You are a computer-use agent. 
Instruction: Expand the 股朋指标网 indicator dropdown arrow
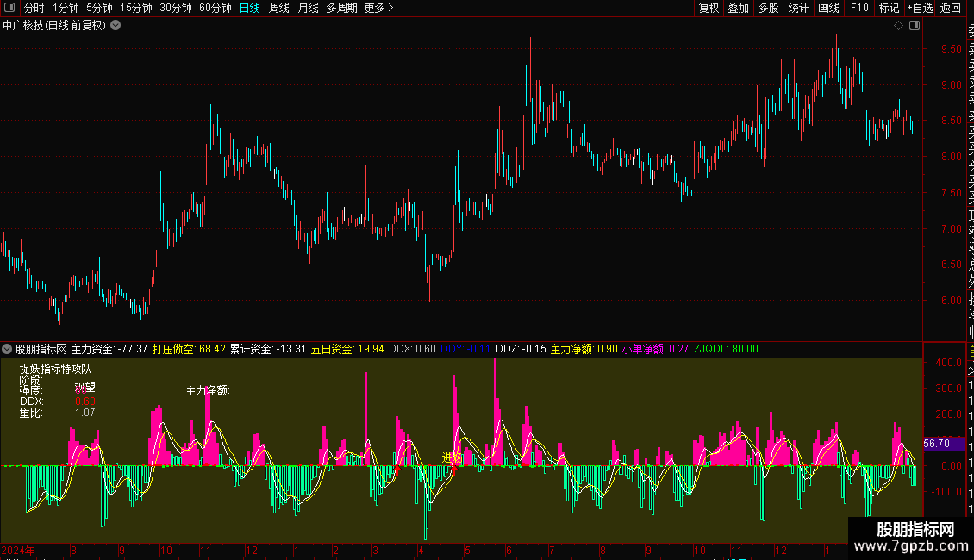[8, 349]
